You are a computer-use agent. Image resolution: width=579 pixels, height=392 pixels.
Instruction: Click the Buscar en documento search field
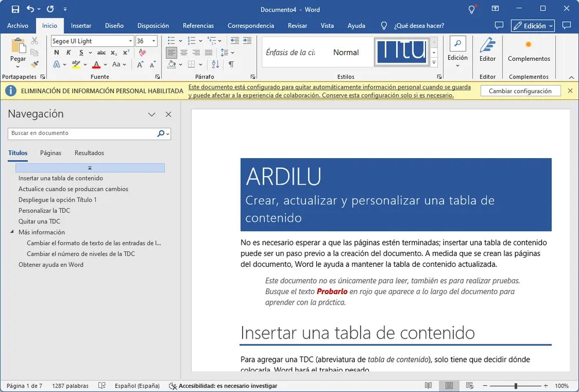coord(82,133)
